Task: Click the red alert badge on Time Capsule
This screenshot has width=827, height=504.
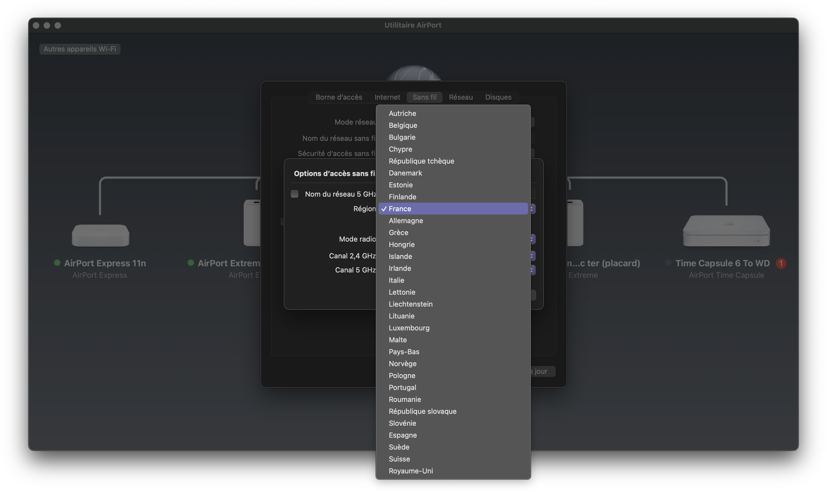Action: coord(781,264)
